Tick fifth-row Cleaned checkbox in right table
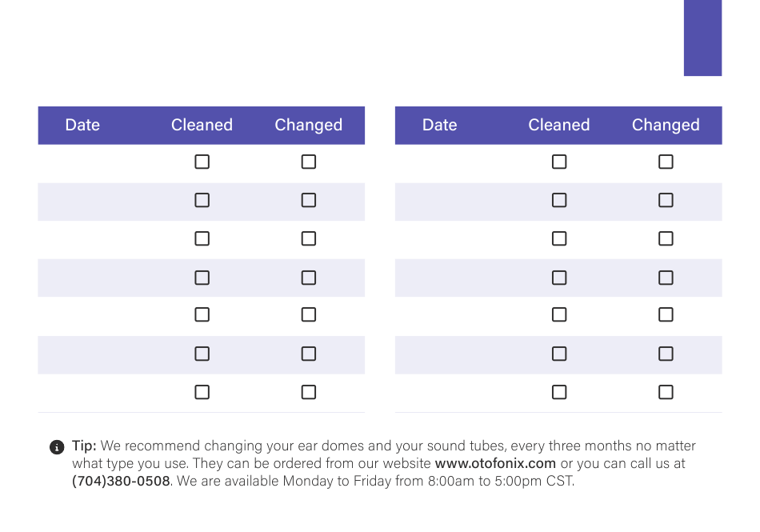Screen dimensions: 760x532 pyautogui.click(x=559, y=314)
